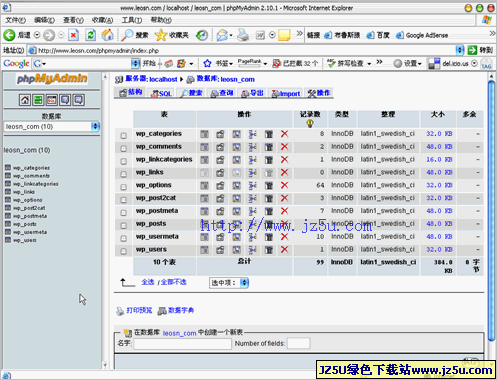Drop wp_categories table red X
This screenshot has width=497, height=380.
click(x=284, y=134)
